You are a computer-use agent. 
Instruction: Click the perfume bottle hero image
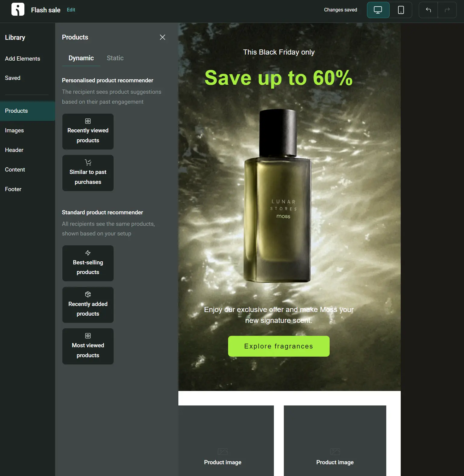click(278, 196)
